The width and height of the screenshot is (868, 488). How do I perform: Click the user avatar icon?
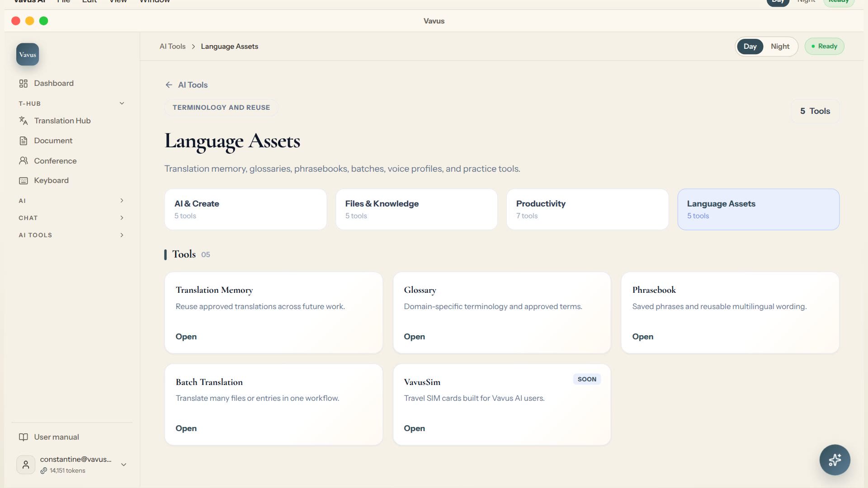click(x=26, y=465)
